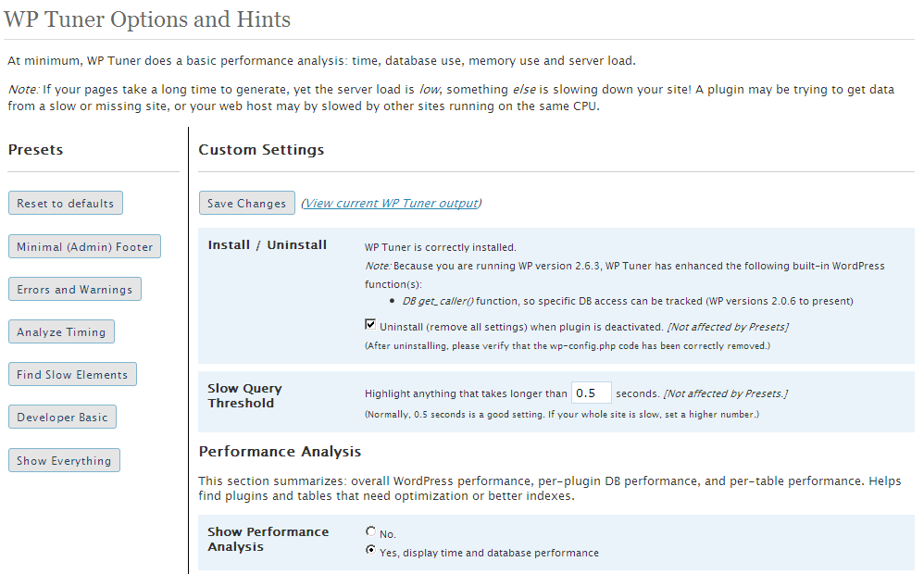Viewport: 924px width, 574px height.
Task: Click the Custom Settings heading
Action: 261,150
